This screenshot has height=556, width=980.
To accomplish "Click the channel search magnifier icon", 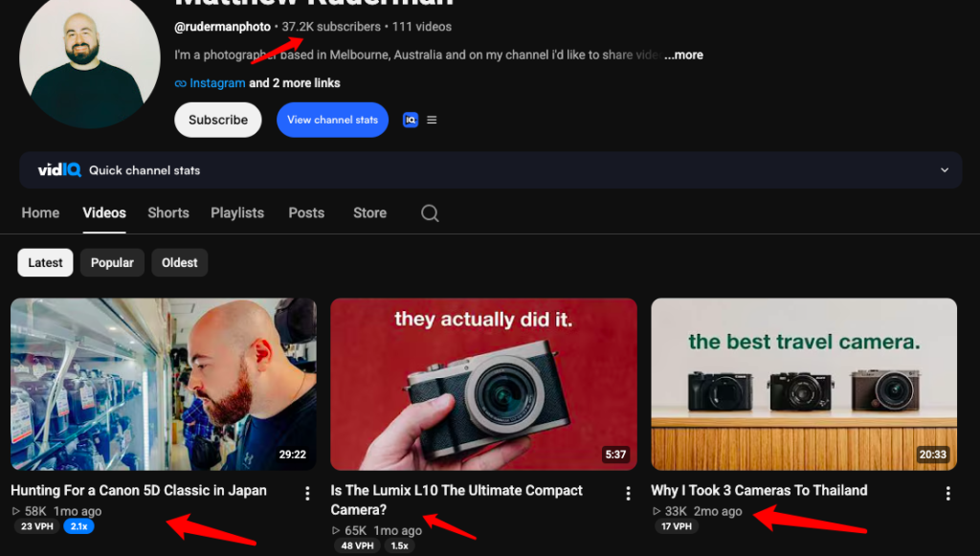I will point(430,213).
